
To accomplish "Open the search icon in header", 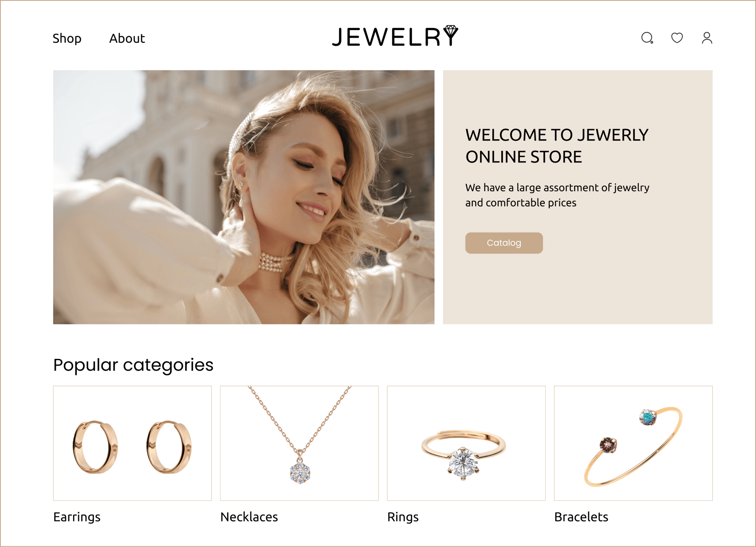I will 647,38.
